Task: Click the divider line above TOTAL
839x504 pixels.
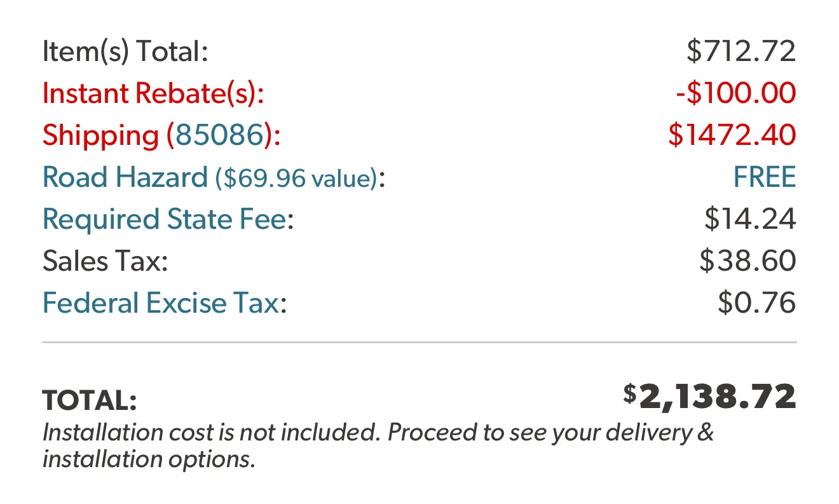Action: (419, 343)
